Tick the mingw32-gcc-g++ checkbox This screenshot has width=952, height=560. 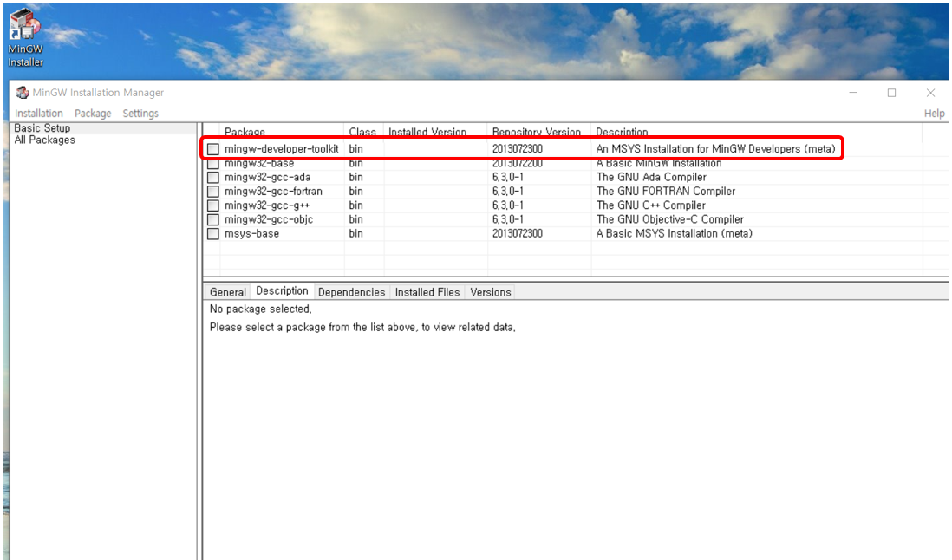[213, 205]
